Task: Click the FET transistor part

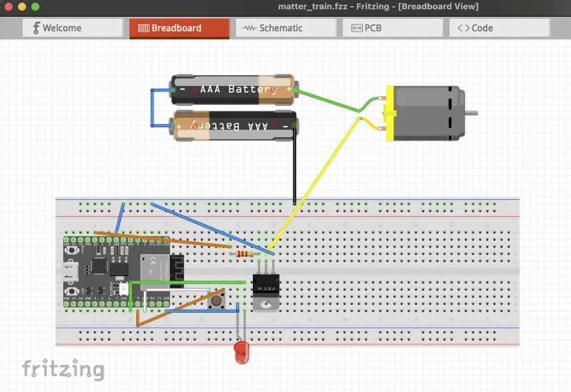Action: (265, 291)
